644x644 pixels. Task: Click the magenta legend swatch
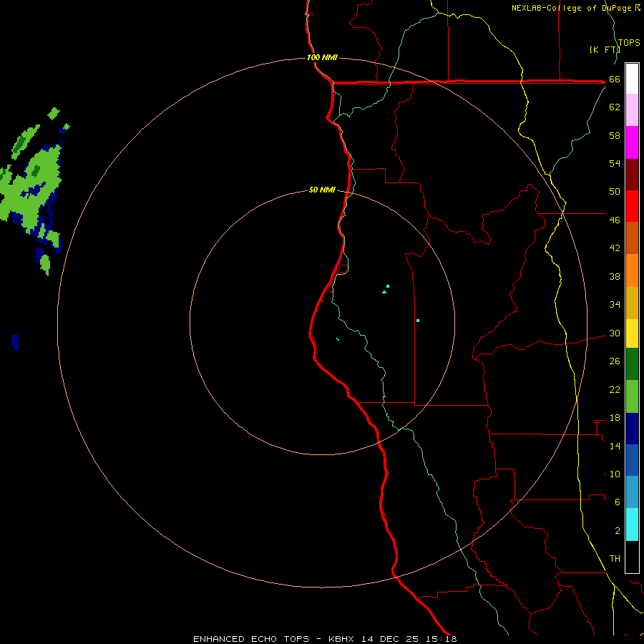(x=632, y=142)
